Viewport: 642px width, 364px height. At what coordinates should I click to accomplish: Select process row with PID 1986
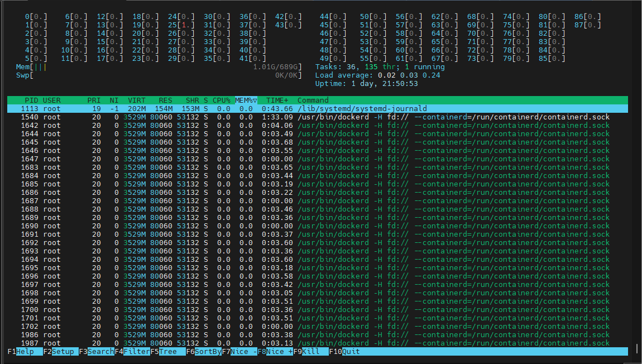pyautogui.click(x=317, y=336)
